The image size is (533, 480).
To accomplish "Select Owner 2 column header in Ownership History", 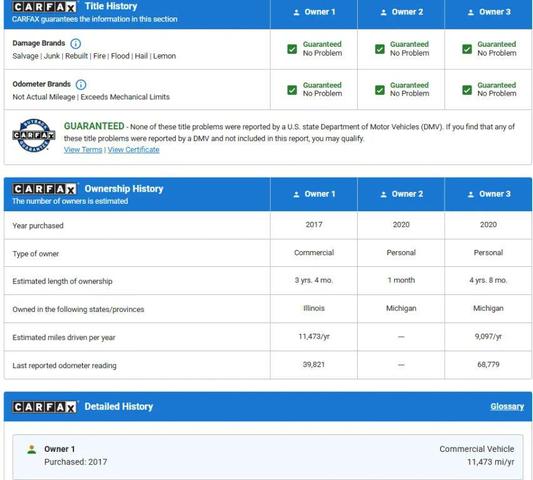I will pos(401,194).
